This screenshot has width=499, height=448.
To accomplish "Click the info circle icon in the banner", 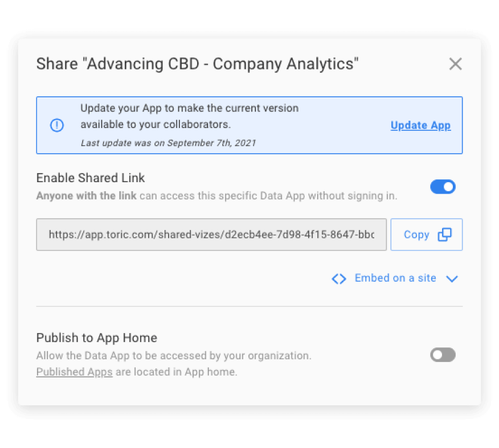I will pyautogui.click(x=57, y=125).
